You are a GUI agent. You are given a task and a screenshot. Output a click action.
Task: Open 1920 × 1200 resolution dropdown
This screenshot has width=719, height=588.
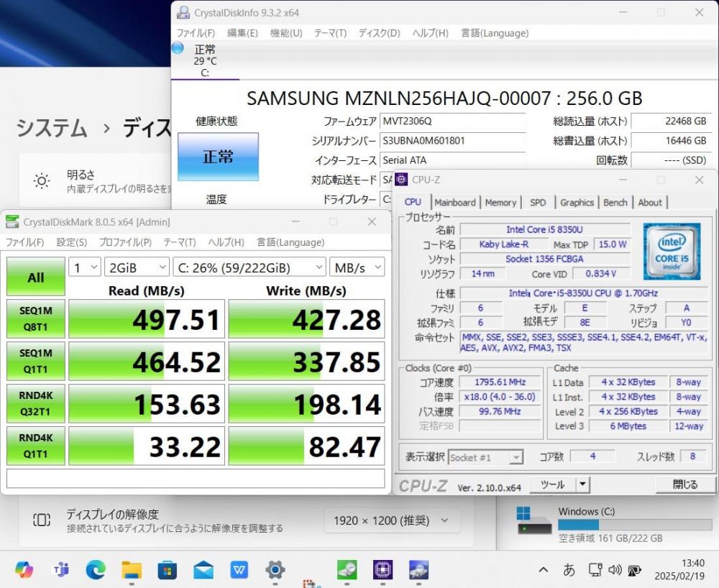pyautogui.click(x=392, y=520)
